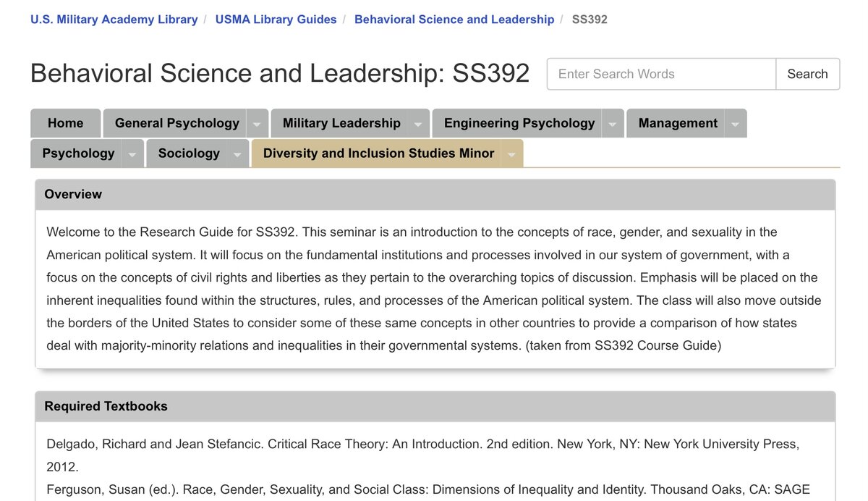Select the Military Leadership tab

coord(341,123)
